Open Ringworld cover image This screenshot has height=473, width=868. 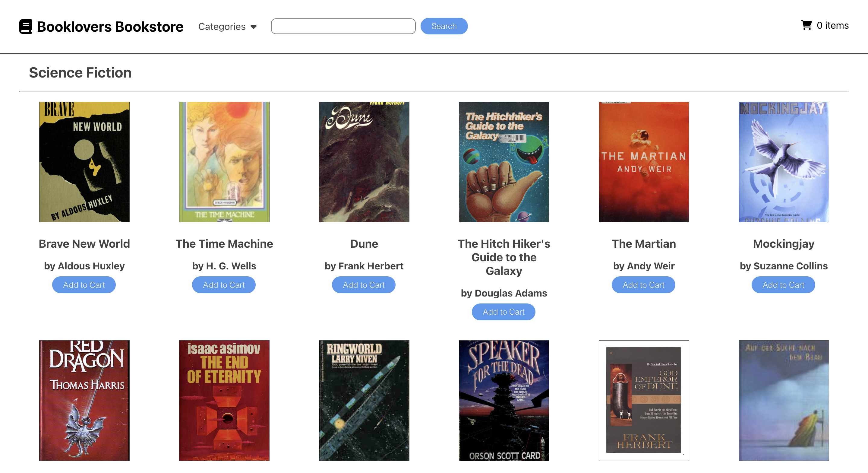[364, 400]
